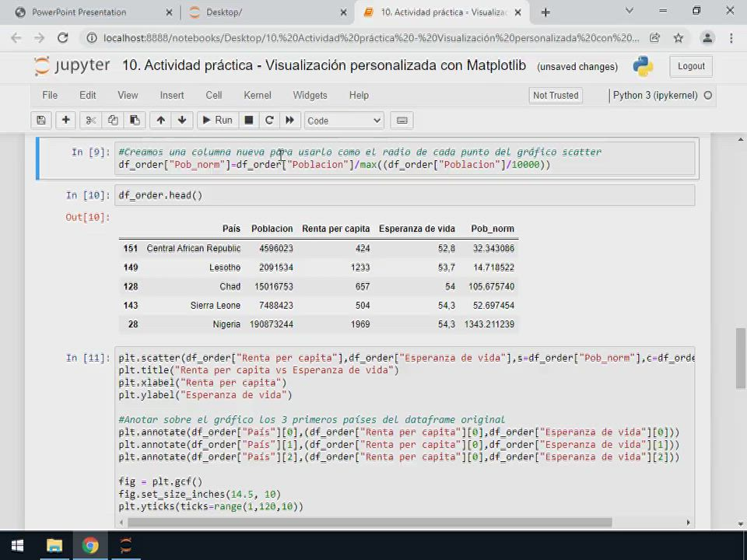Move selected cell down with the arrow icon
747x560 pixels.
[182, 121]
